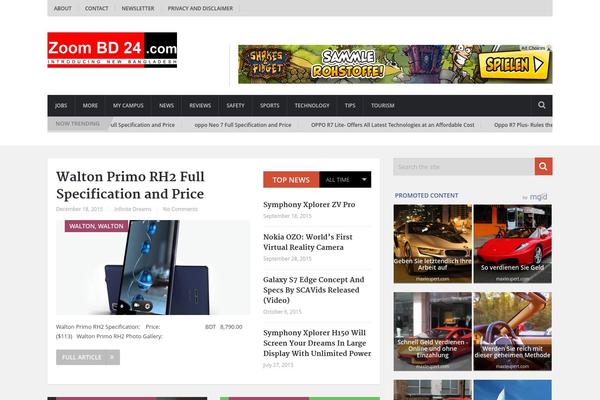
Task: Open the Symphony Xplorer ZV Pro article
Action: (x=309, y=204)
